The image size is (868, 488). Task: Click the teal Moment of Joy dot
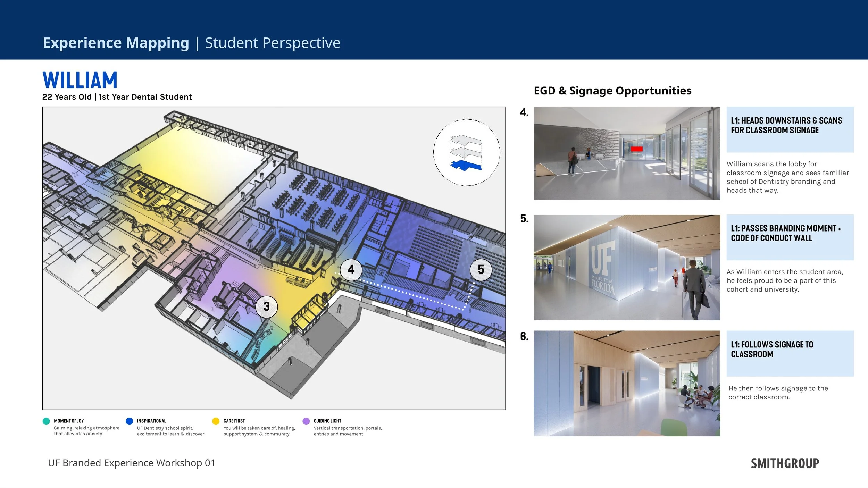46,421
